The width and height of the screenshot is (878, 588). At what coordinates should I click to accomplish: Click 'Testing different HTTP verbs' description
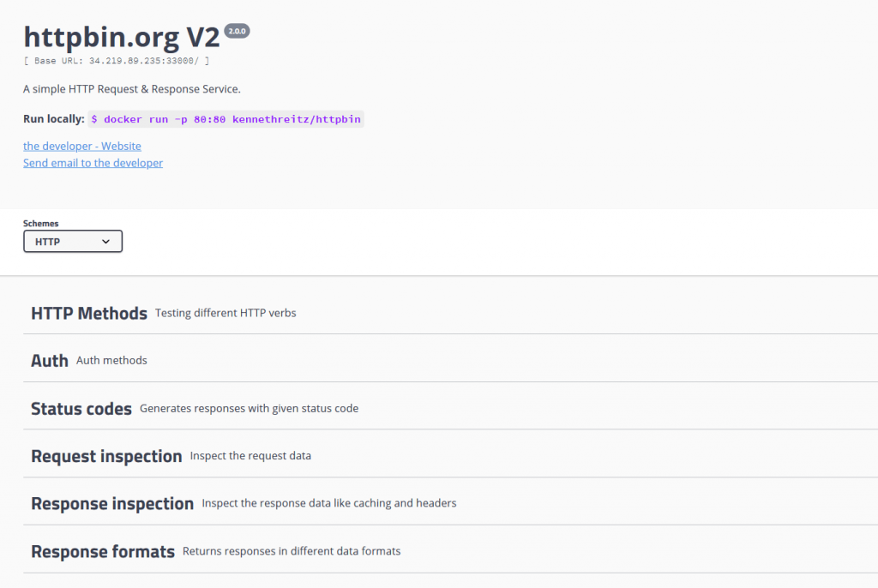[x=226, y=313]
